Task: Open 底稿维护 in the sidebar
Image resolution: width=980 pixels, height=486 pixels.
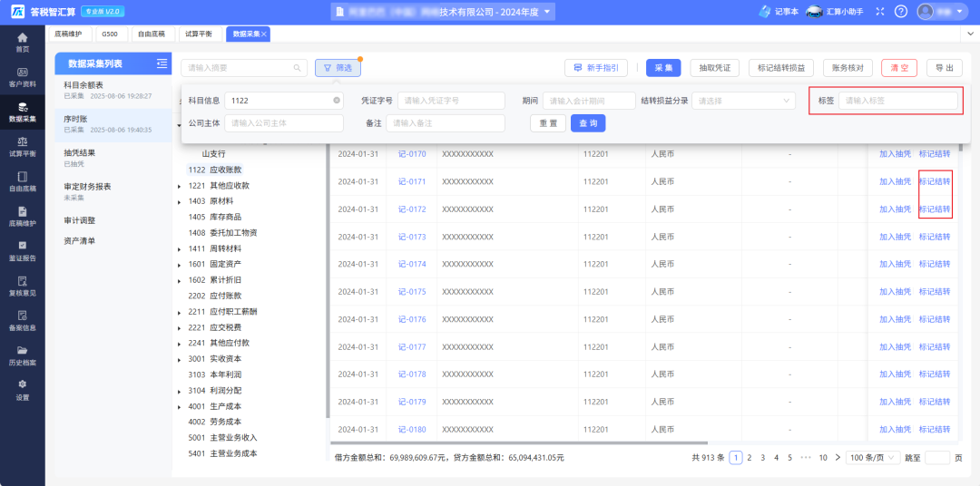Action: point(23,216)
